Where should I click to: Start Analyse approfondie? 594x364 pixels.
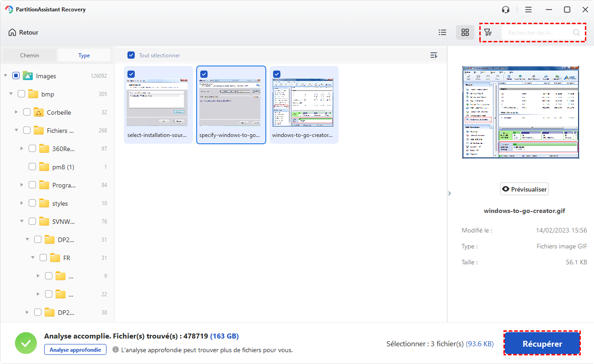tap(76, 349)
